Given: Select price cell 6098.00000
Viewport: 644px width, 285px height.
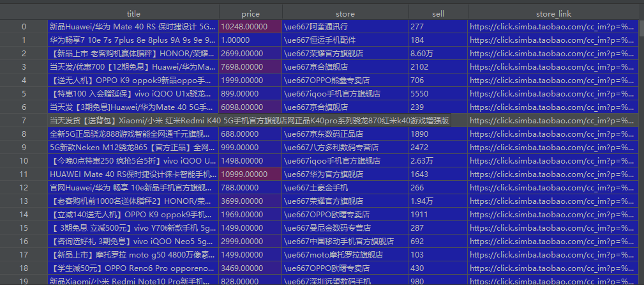Looking at the screenshot, I should coord(251,107).
